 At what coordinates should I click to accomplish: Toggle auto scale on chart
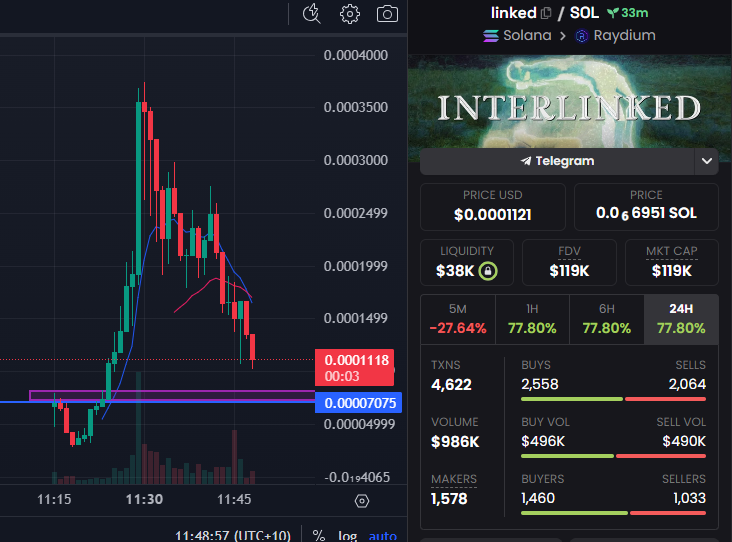383,535
